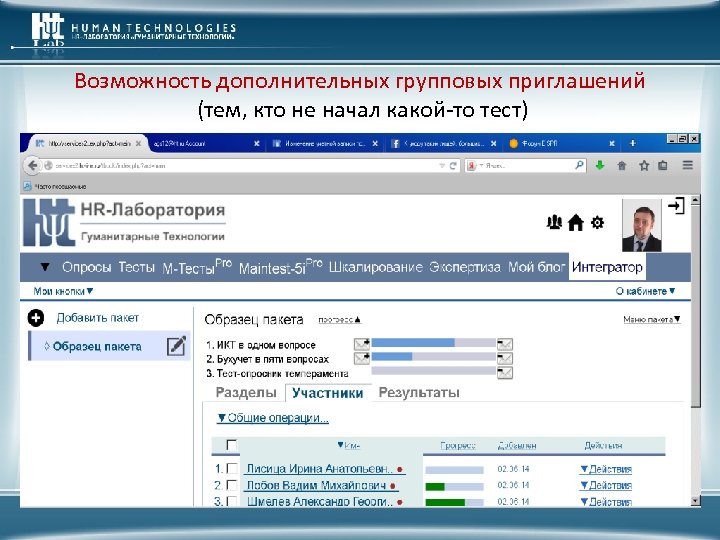Viewport: 720px width, 540px height.
Task: Click Лобов Вадим's green progress bar
Action: (455, 486)
